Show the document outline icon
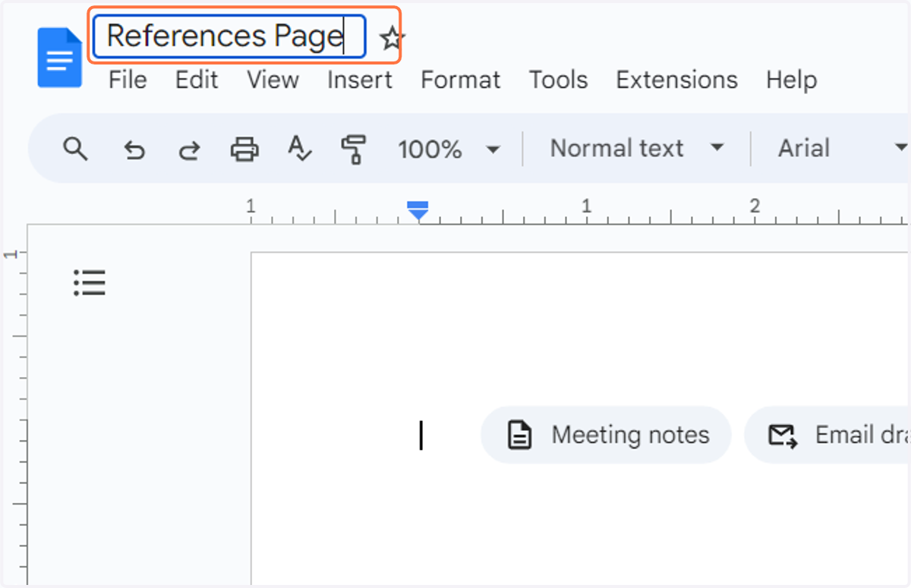 click(x=90, y=282)
